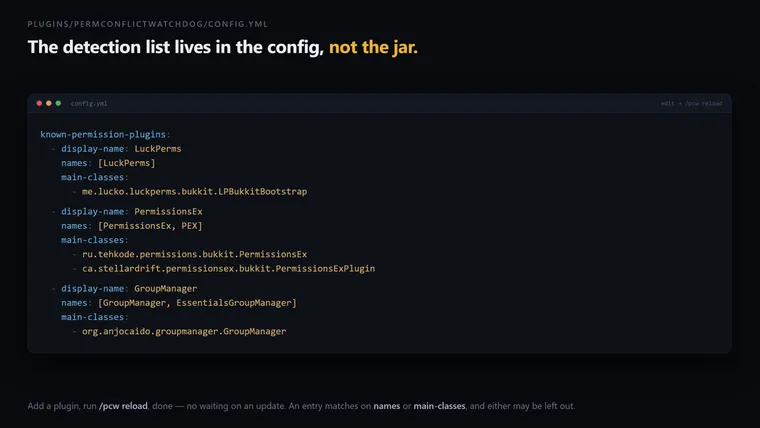This screenshot has height=428, width=760.
Task: Click 'names: [PermissionsEx, PEX]' line
Action: coord(132,225)
